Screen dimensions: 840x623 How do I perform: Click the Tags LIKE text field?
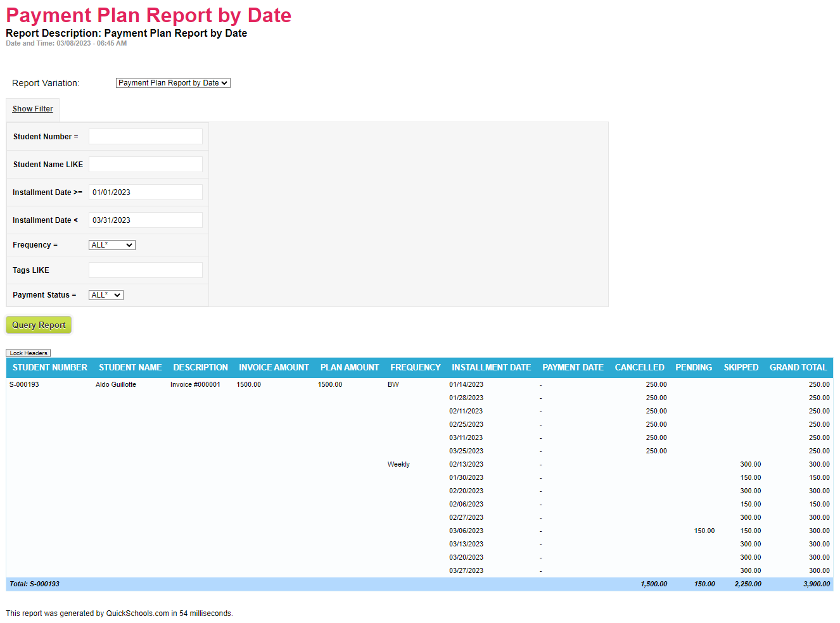pos(145,270)
